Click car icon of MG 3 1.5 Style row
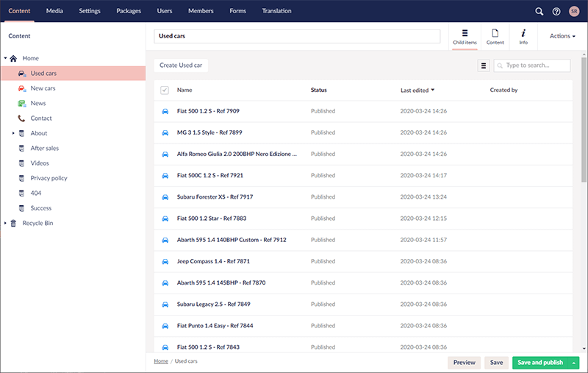 pos(165,133)
